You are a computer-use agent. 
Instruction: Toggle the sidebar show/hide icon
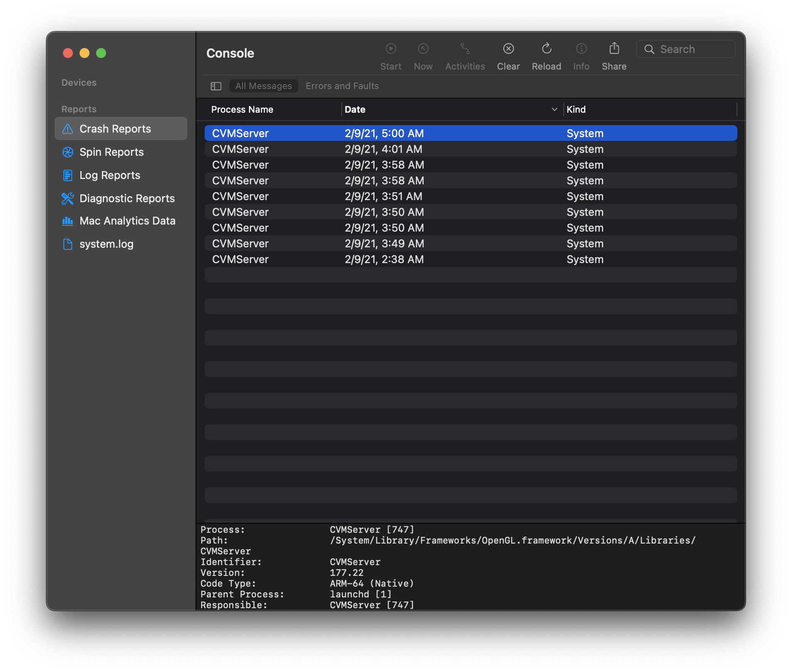coord(216,86)
